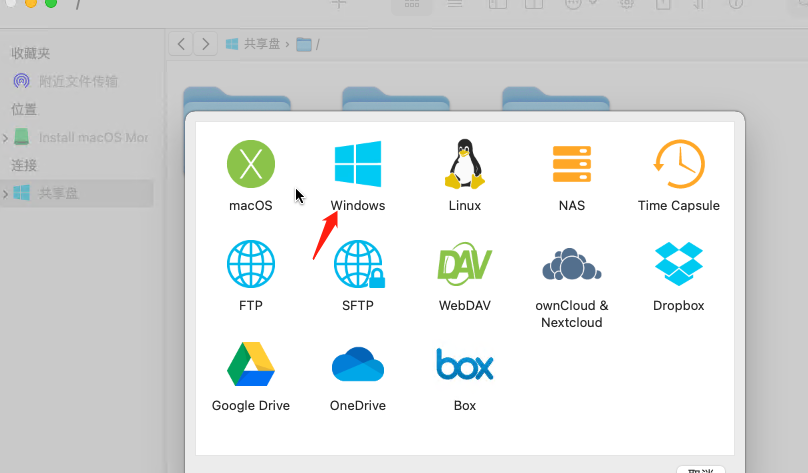Choose the Time Capsule icon
Image resolution: width=808 pixels, height=473 pixels.
[x=679, y=164]
